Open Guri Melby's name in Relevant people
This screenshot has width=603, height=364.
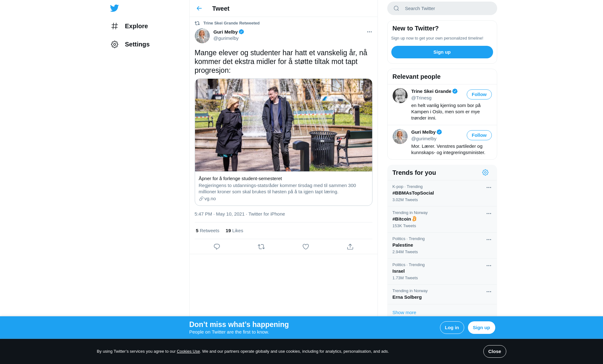(423, 132)
